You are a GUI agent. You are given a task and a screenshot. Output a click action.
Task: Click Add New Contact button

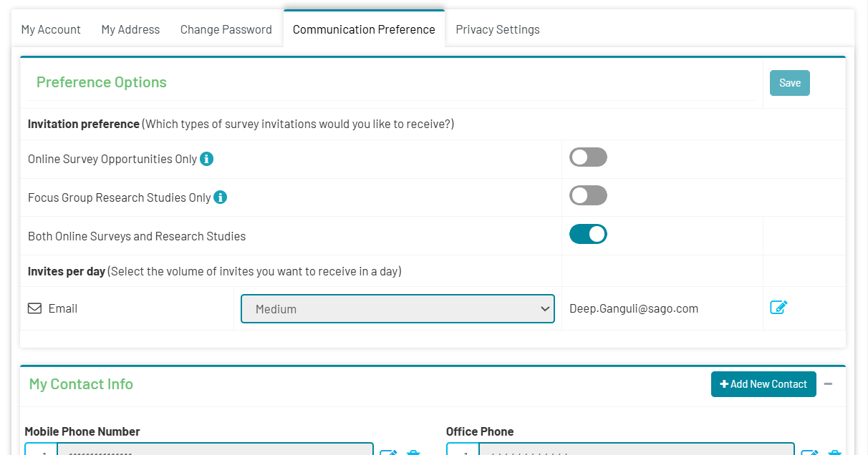click(x=763, y=384)
